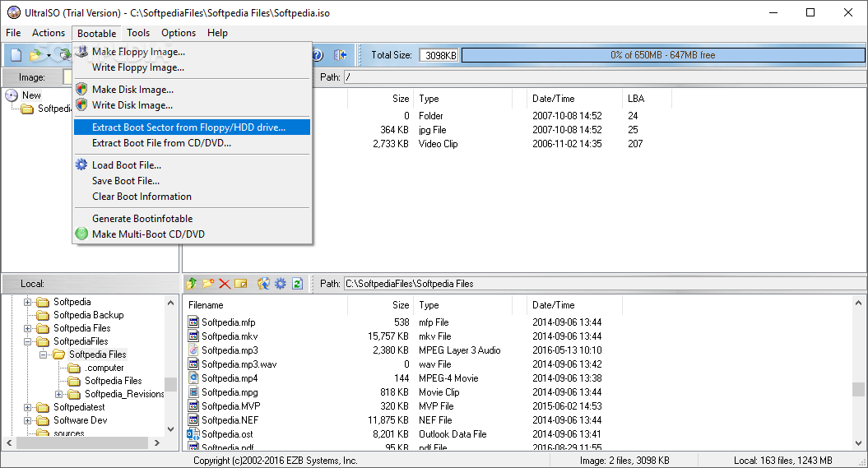Open the Actions menu
Viewport: 868px width, 468px height.
coord(49,33)
